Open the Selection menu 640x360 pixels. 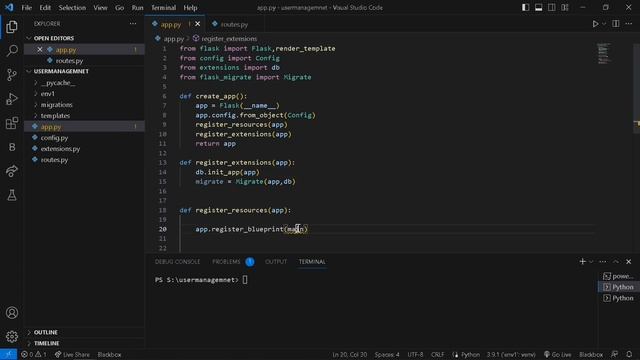tap(72, 7)
